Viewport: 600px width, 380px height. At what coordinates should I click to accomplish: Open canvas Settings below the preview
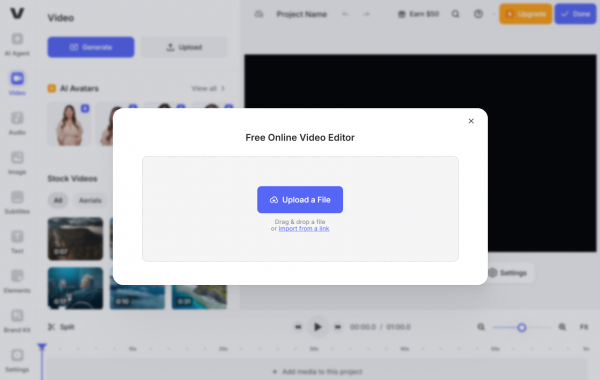coord(508,273)
